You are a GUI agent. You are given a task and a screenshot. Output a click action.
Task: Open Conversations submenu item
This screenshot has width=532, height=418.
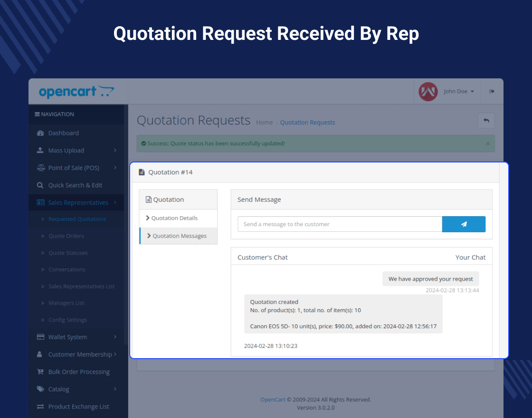[67, 269]
